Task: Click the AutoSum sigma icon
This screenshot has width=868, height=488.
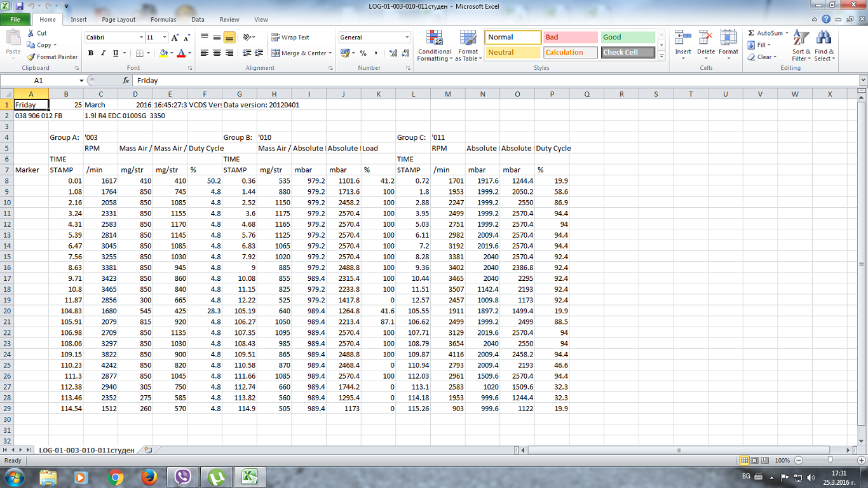Action: tap(751, 33)
